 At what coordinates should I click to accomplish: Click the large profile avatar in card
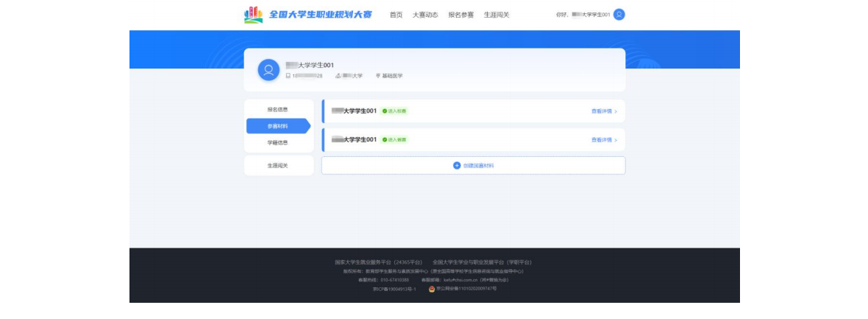pos(268,70)
